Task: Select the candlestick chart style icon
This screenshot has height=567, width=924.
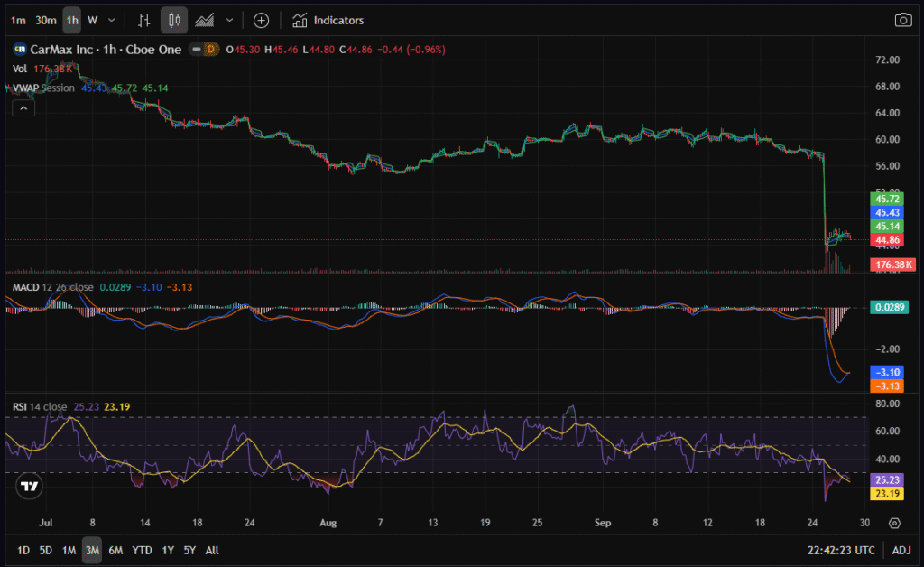Action: click(x=174, y=20)
